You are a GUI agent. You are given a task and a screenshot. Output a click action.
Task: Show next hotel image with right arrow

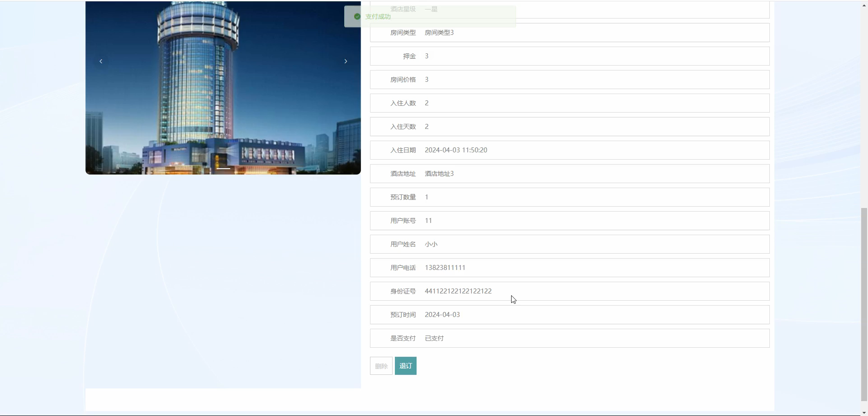(346, 61)
